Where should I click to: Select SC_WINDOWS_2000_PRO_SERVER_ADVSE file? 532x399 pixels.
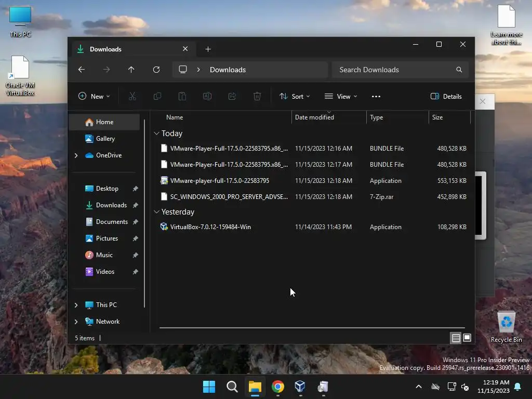click(313, 197)
